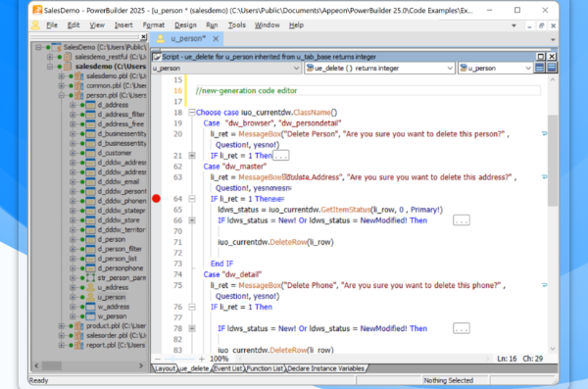Click the folded code ellipsis on line 78

pyautogui.click(x=461, y=328)
